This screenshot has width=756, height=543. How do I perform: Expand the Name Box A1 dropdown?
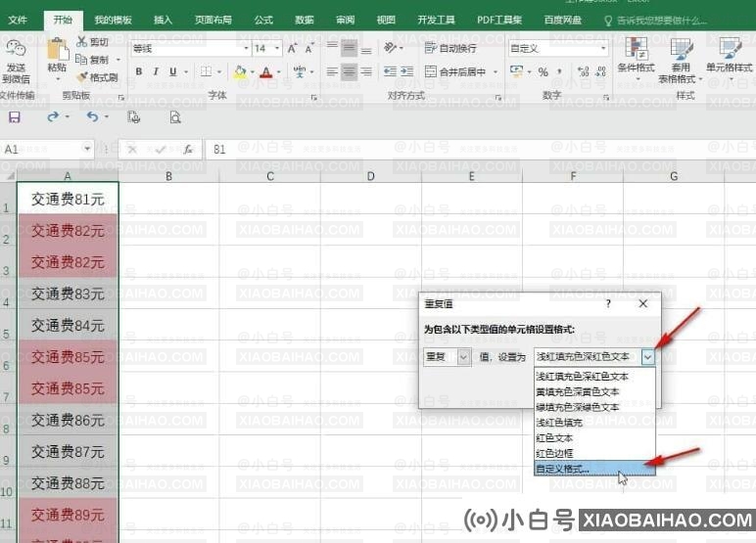87,149
